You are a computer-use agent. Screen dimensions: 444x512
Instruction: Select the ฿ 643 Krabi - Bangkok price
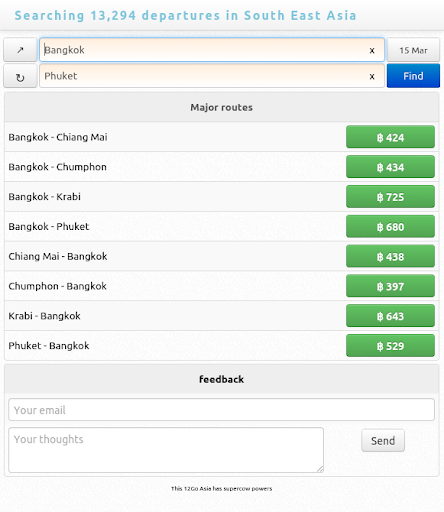pyautogui.click(x=390, y=316)
